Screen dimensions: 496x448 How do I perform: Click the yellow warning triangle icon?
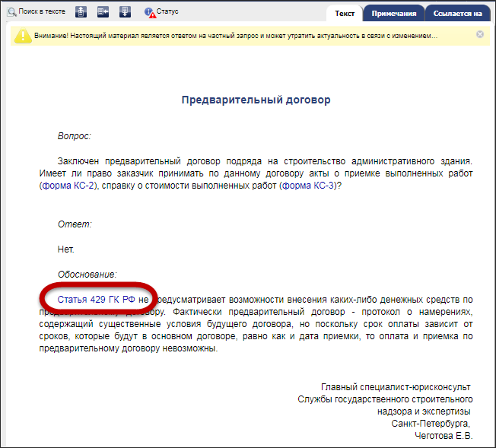[x=23, y=36]
